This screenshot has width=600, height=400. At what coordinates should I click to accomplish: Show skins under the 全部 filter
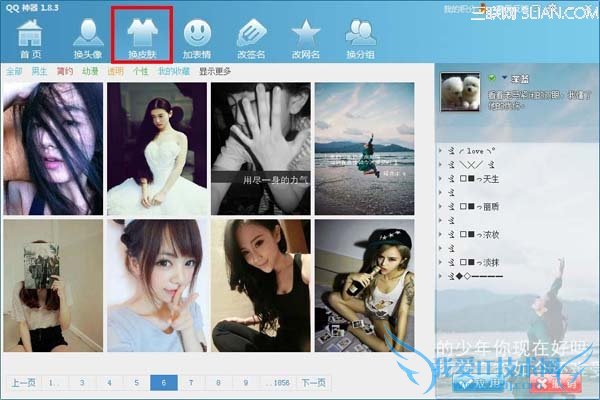pos(15,71)
